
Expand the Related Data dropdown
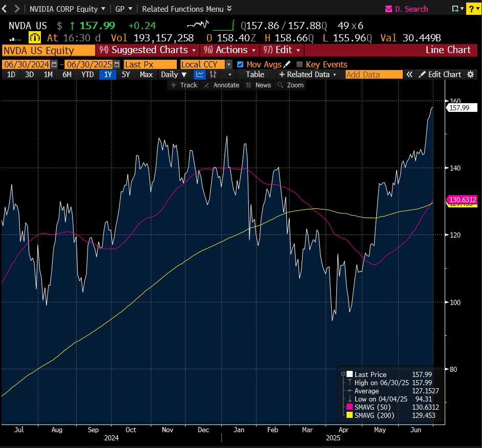[307, 75]
